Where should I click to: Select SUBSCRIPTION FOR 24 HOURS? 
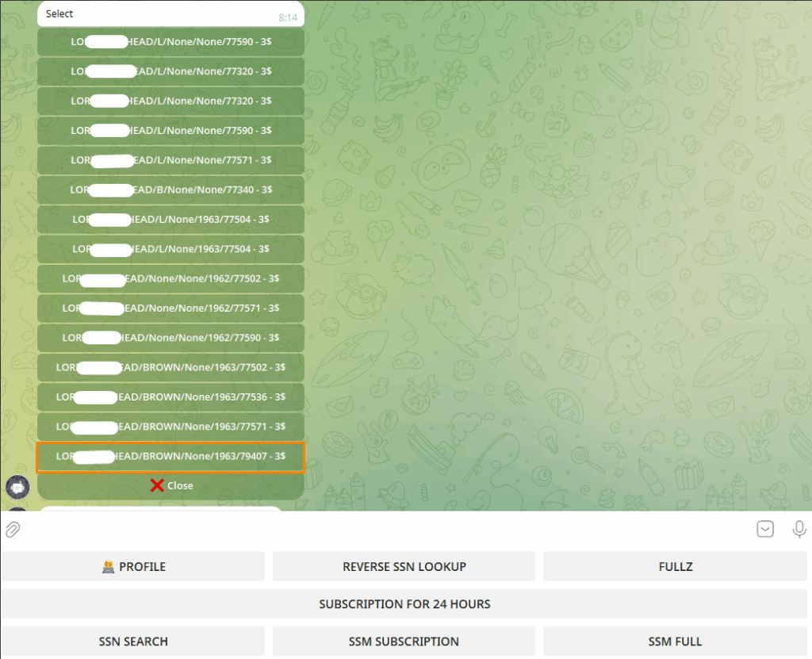coord(404,603)
